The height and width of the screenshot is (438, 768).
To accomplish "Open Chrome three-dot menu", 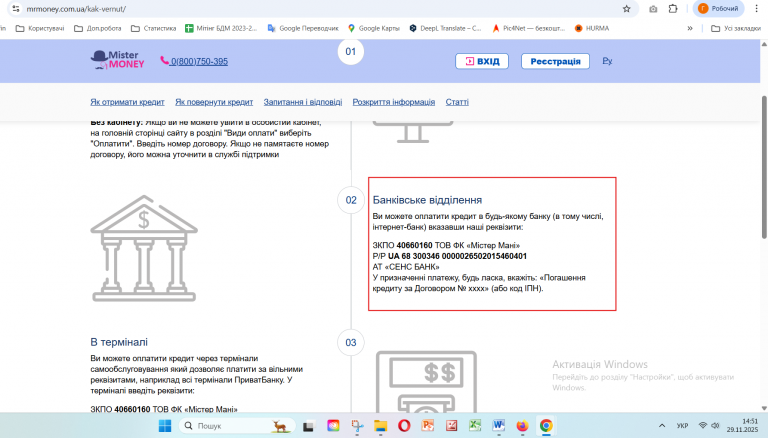I will point(756,9).
